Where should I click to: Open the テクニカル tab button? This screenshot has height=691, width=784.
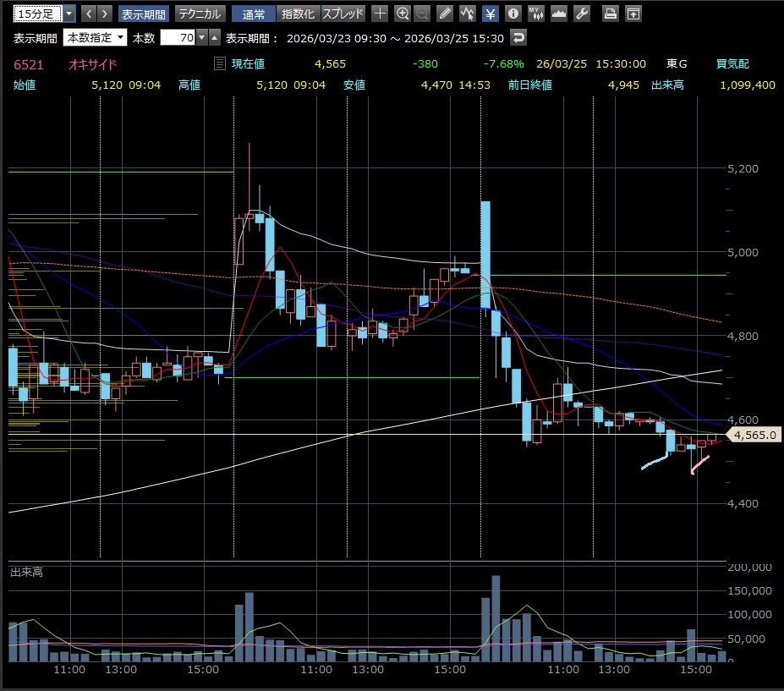[x=199, y=14]
